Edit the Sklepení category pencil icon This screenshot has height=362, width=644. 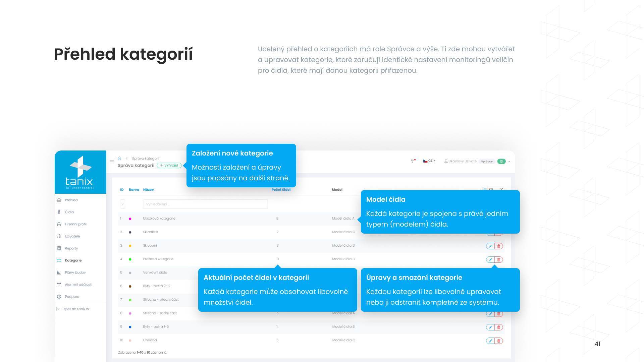click(490, 246)
